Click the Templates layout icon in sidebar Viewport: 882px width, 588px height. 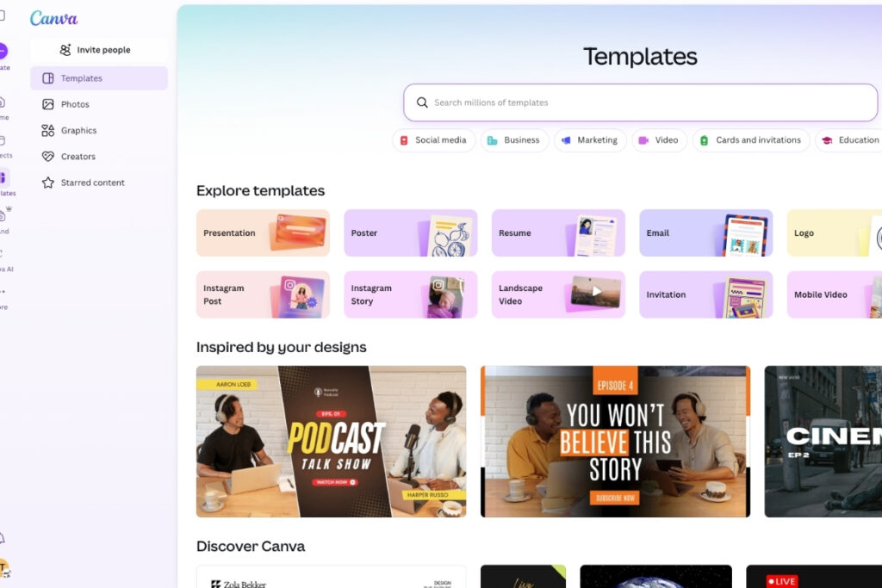point(48,78)
